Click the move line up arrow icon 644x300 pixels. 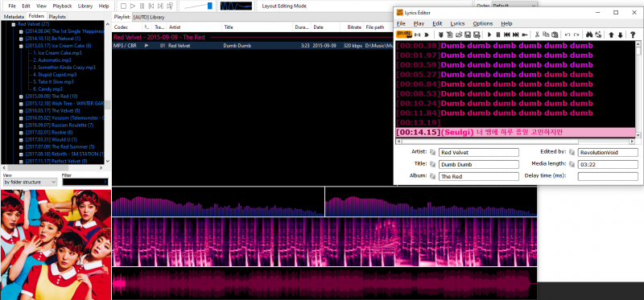611,35
